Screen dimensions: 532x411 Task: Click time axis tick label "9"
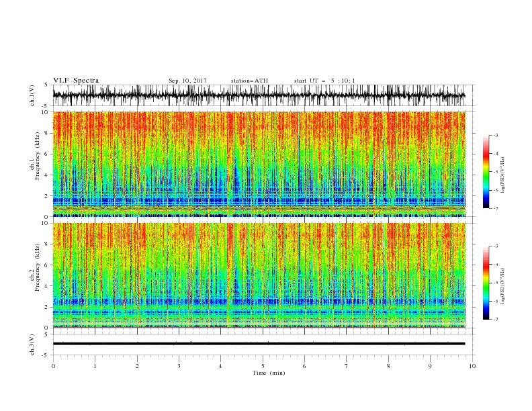click(x=430, y=366)
